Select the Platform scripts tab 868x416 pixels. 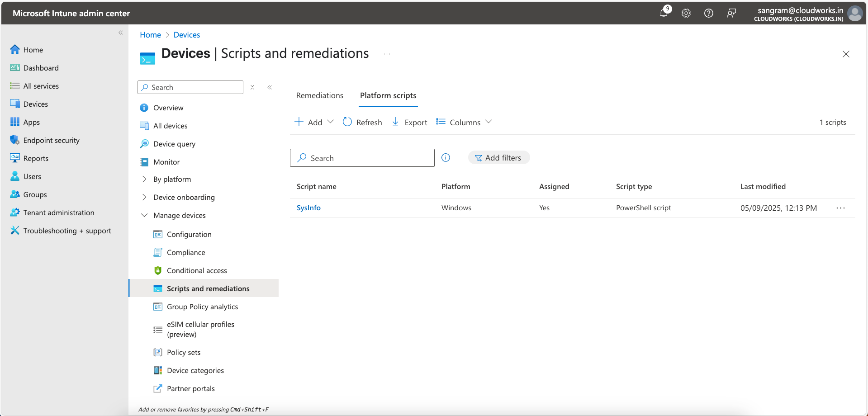[388, 95]
